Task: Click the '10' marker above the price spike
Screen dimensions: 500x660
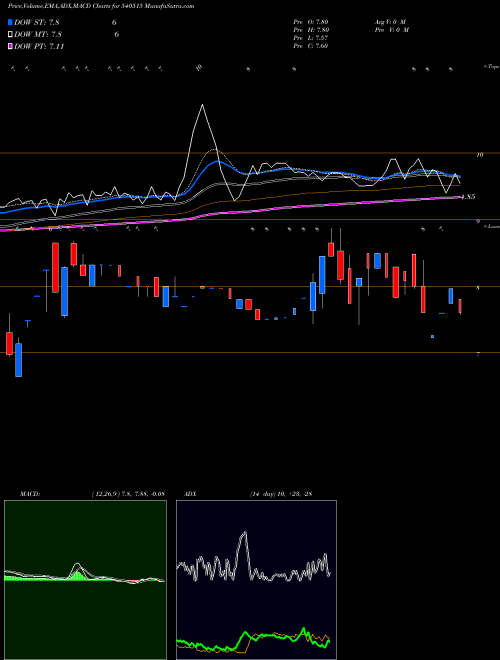Action: (x=199, y=67)
